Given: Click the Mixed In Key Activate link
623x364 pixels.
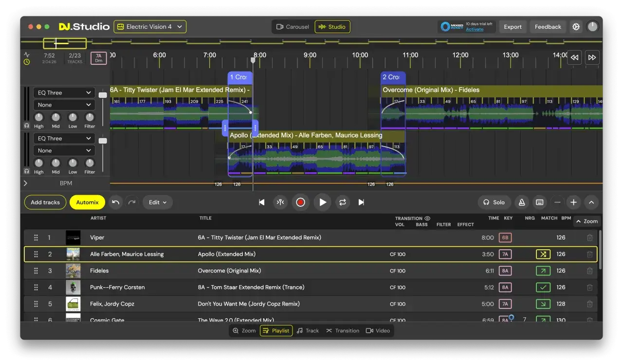Looking at the screenshot, I should click(475, 29).
